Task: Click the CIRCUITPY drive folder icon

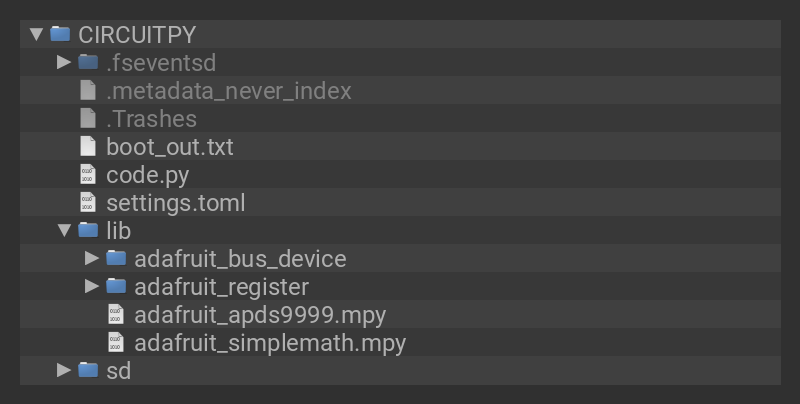Action: [60, 34]
